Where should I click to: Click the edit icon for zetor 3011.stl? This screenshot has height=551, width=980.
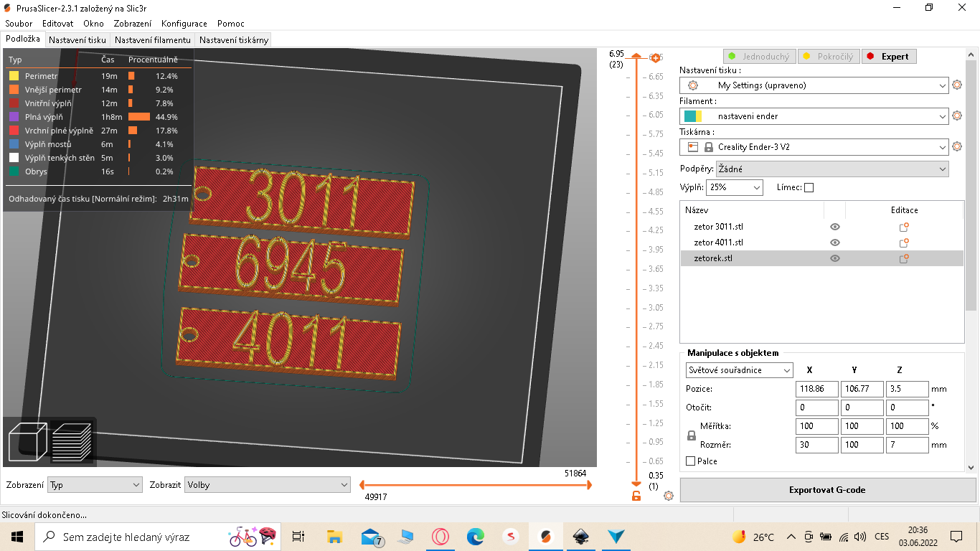coord(904,227)
